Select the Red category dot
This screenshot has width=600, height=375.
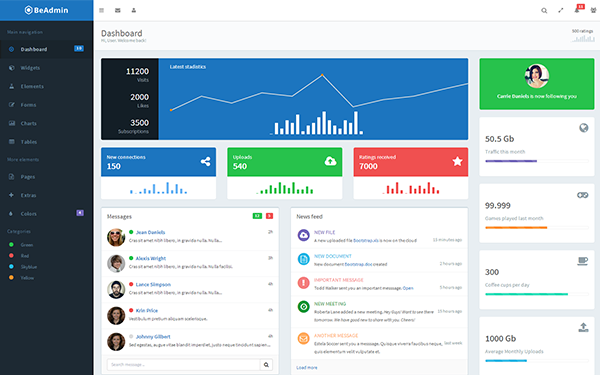tap(11, 256)
